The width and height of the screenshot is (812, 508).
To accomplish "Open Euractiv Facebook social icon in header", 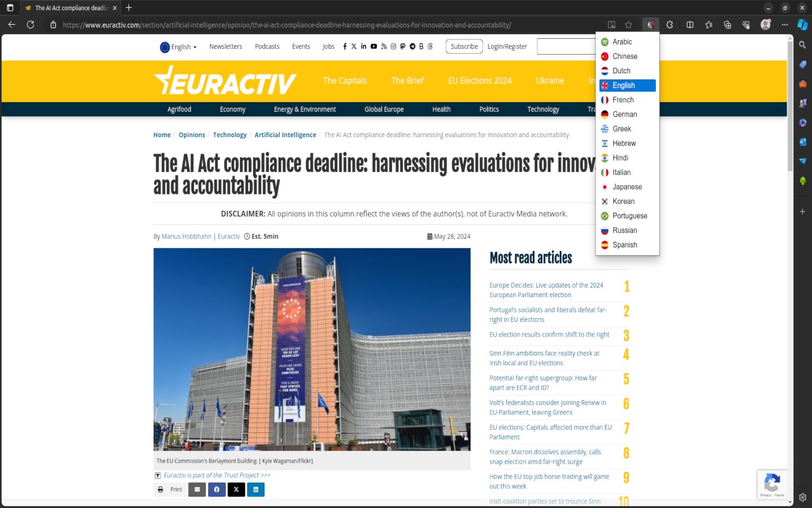I will click(x=345, y=46).
